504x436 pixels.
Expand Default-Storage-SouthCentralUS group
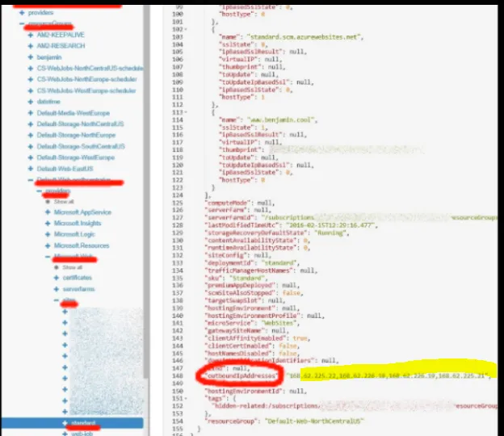[31, 146]
